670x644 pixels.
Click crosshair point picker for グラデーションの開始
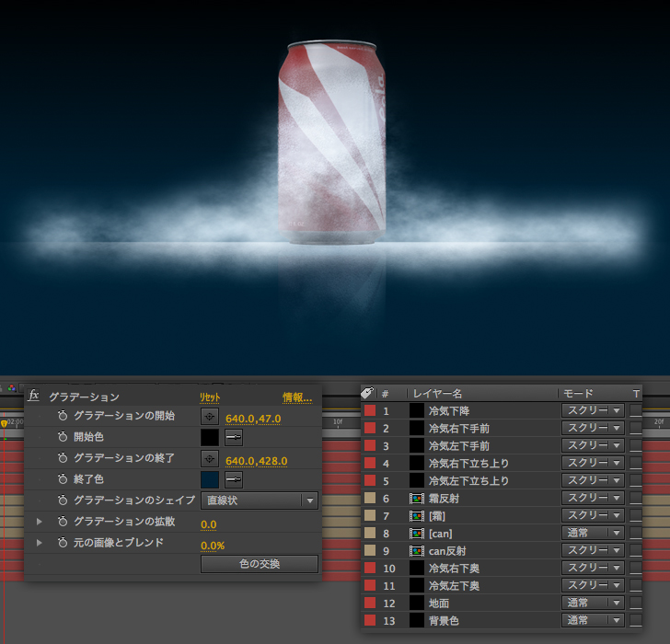(x=210, y=417)
